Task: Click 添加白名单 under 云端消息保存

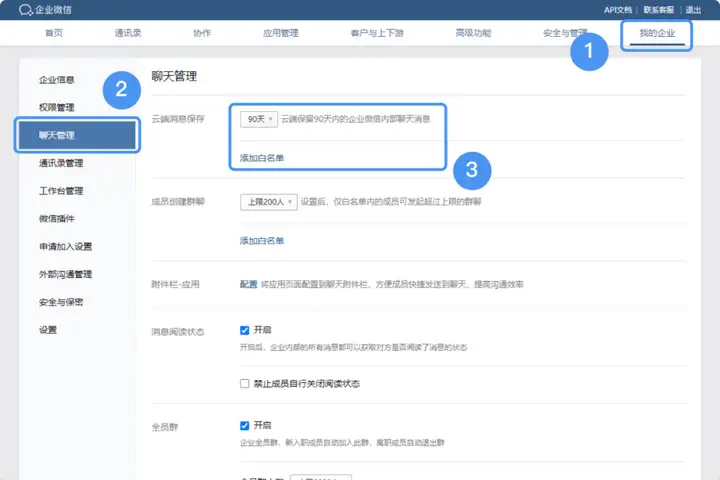Action: tap(262, 158)
